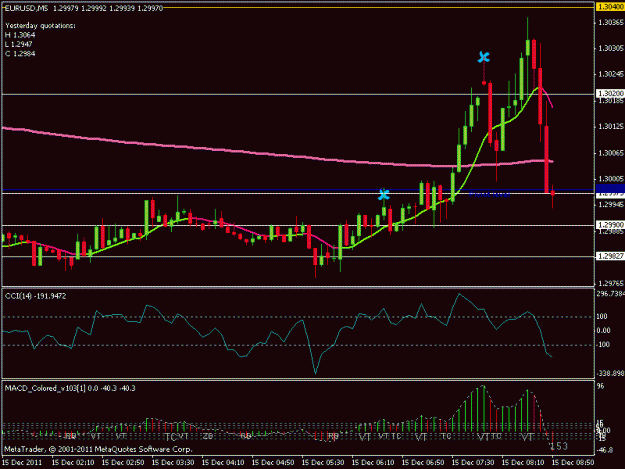Click the MetaTrader copyright text

98,449
